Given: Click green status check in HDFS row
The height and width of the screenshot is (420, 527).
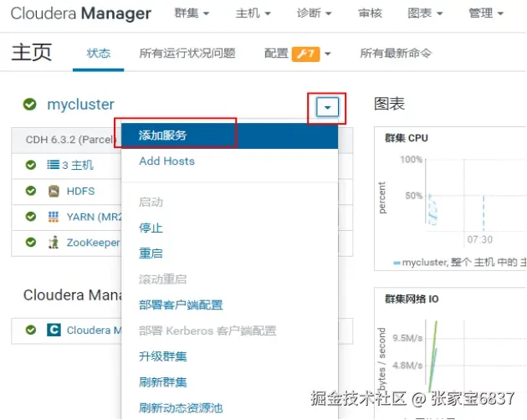Looking at the screenshot, I should (x=31, y=191).
